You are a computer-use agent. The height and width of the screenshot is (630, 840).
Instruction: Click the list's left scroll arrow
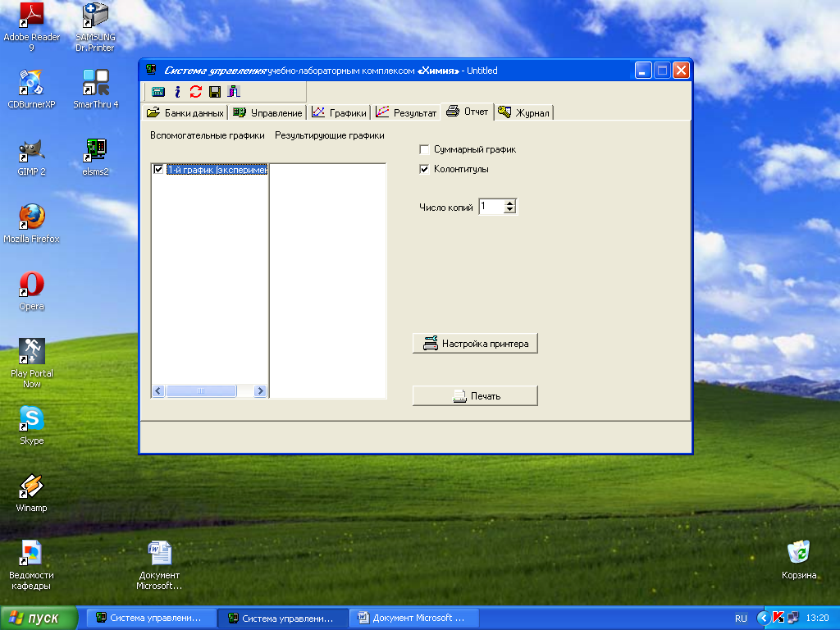tap(158, 391)
